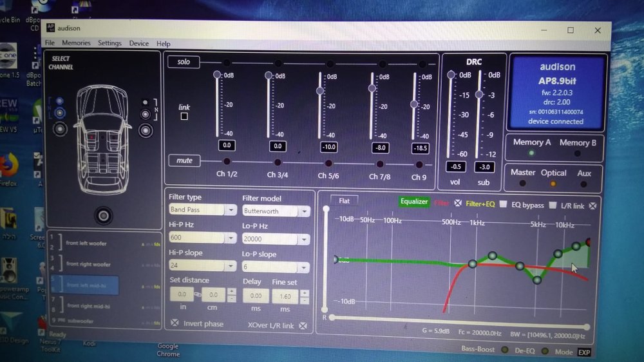Toggle the L/R link checkbox
This screenshot has height=362, width=644.
[x=592, y=205]
